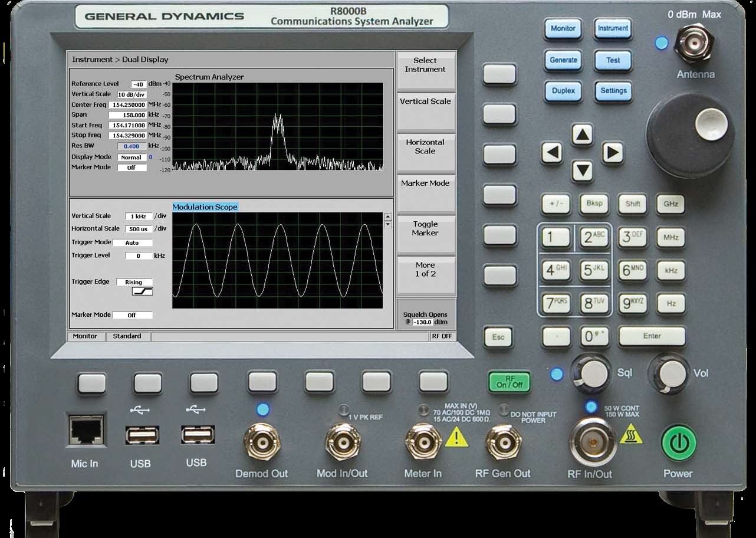This screenshot has height=538, width=756.
Task: Open the Horizontal Scale 500 us field
Action: (x=139, y=229)
